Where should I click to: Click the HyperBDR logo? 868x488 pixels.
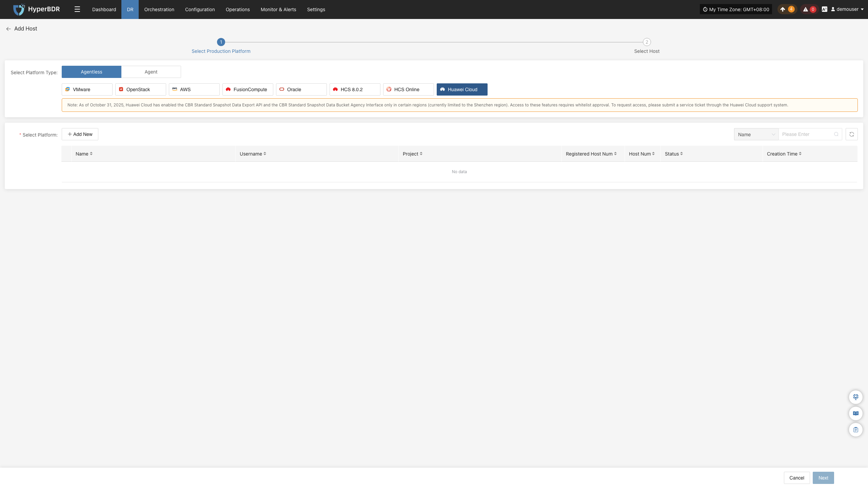pyautogui.click(x=36, y=9)
